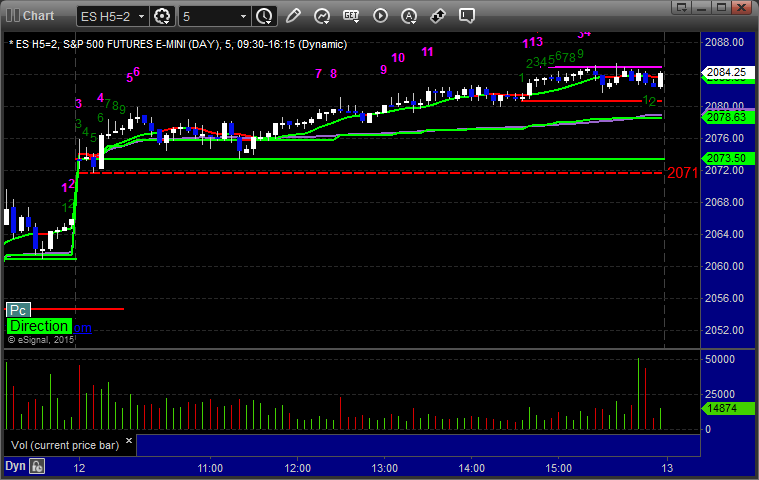Viewport: 759px width, 480px height.
Task: Click the symbol link arrows icon
Action: pos(438,16)
